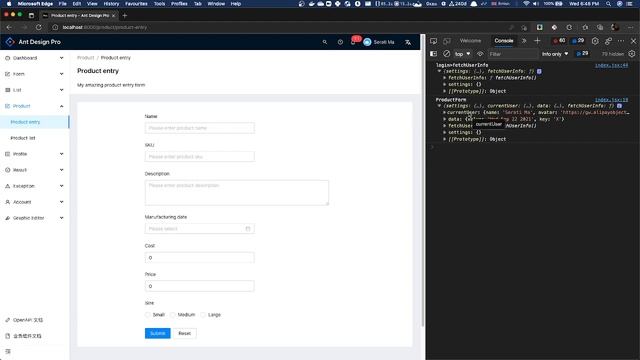This screenshot has height=360, width=640.
Task: Click the Submit button
Action: [158, 333]
